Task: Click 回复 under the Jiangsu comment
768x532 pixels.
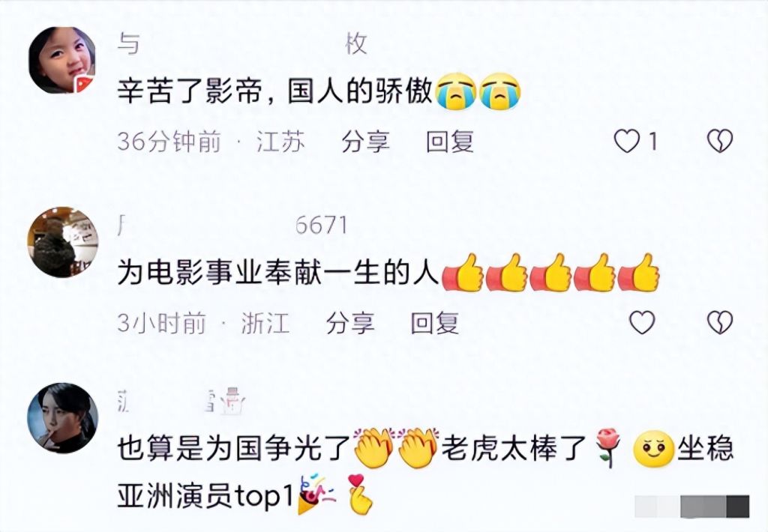Action: click(450, 142)
